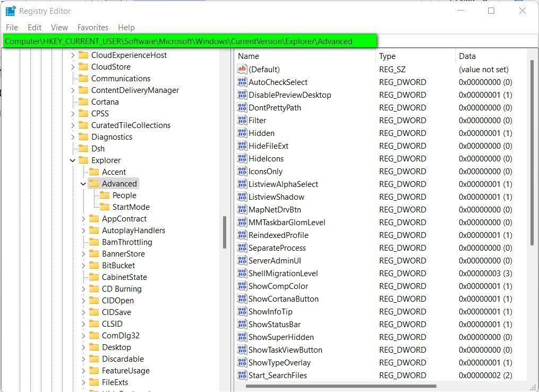Click the values pane vertical scrollbar thumb
The height and width of the screenshot is (392, 539).
click(x=532, y=152)
